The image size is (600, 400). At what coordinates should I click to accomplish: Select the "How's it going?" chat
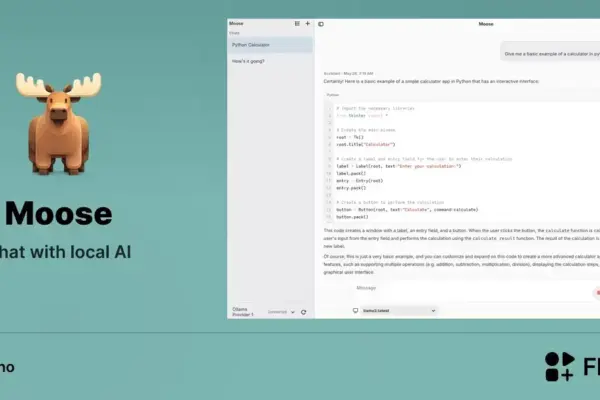point(270,61)
